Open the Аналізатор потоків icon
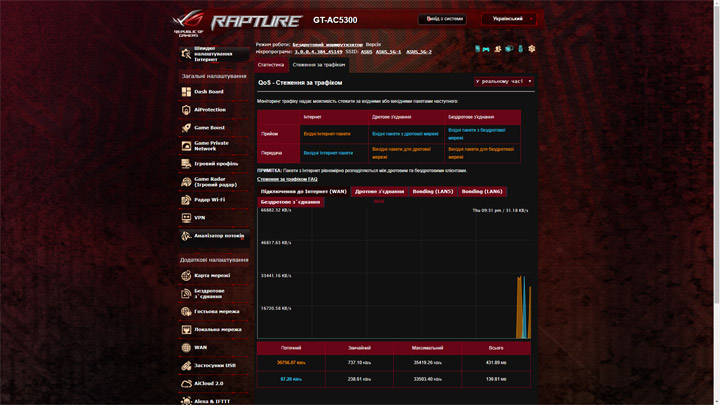This screenshot has height=405, width=720. tap(186, 236)
